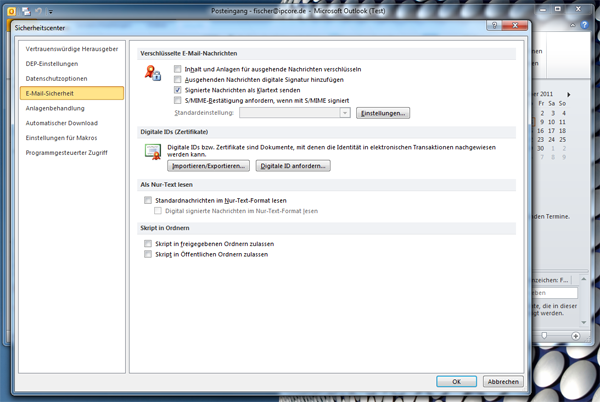
Task: Select E-Mail-Sicherheit category
Action: coord(72,93)
